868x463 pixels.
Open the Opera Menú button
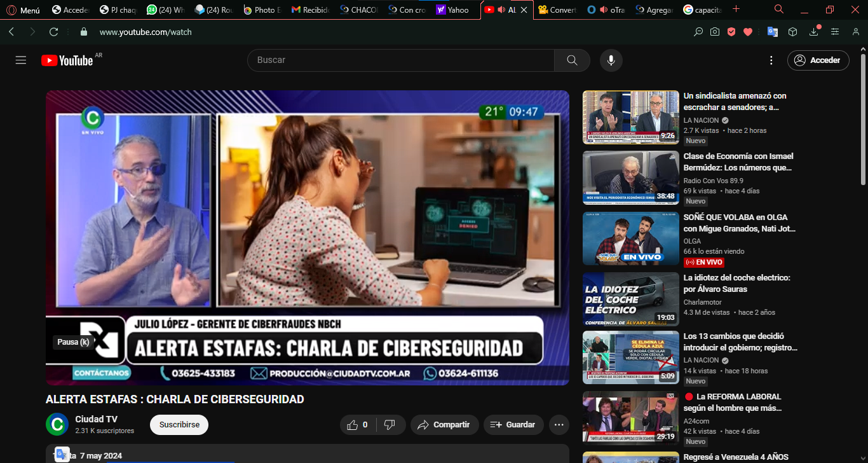(x=23, y=10)
